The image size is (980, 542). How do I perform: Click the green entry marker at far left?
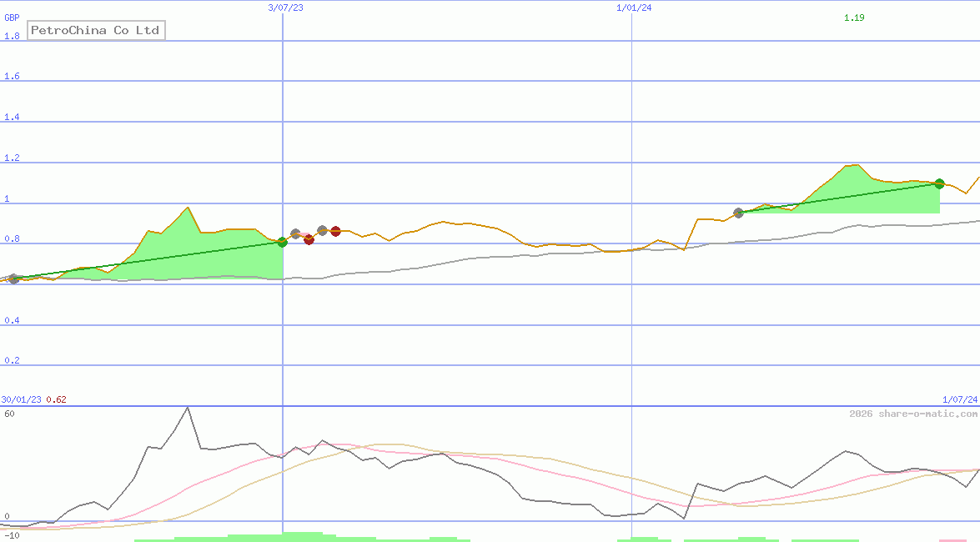13,279
